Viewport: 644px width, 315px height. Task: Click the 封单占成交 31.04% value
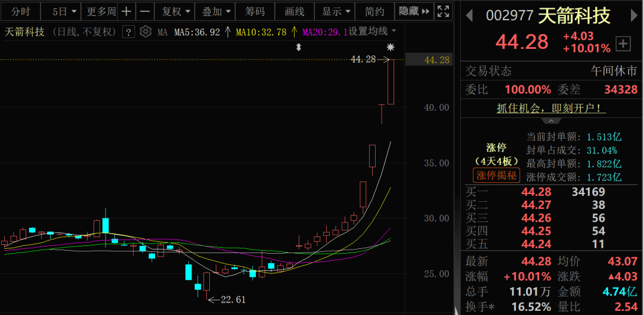600,151
